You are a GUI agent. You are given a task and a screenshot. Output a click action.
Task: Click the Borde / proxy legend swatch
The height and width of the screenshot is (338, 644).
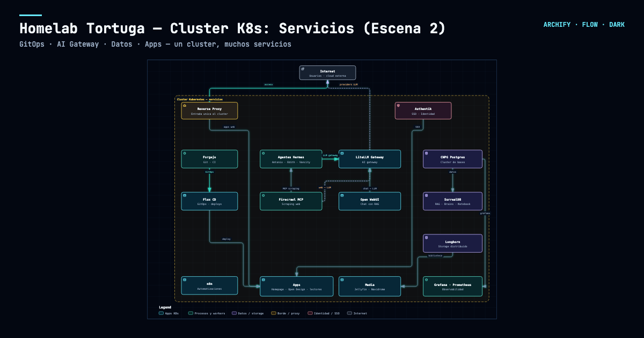[x=274, y=313]
